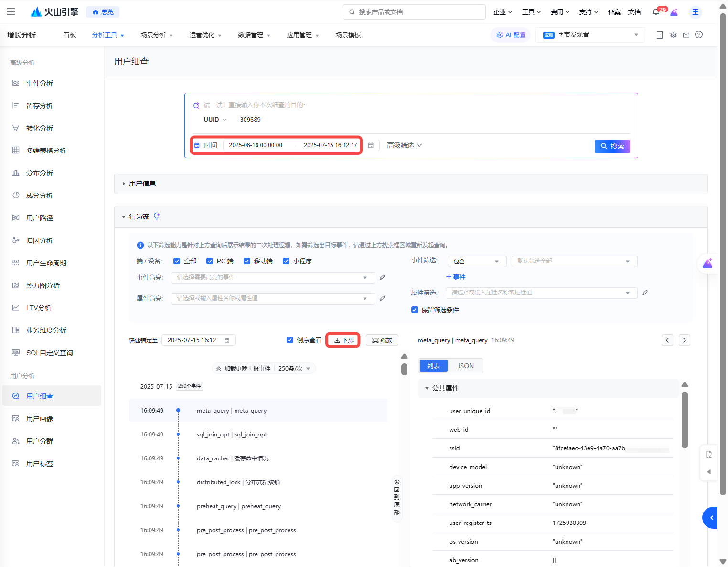Open the mail envelope icon
Image resolution: width=728 pixels, height=567 pixels.
(686, 35)
